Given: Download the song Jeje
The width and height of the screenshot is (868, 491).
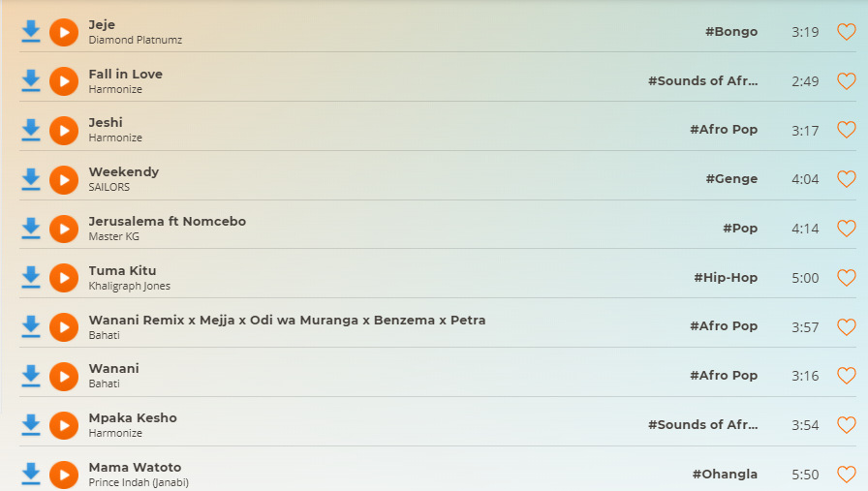Looking at the screenshot, I should [x=31, y=32].
